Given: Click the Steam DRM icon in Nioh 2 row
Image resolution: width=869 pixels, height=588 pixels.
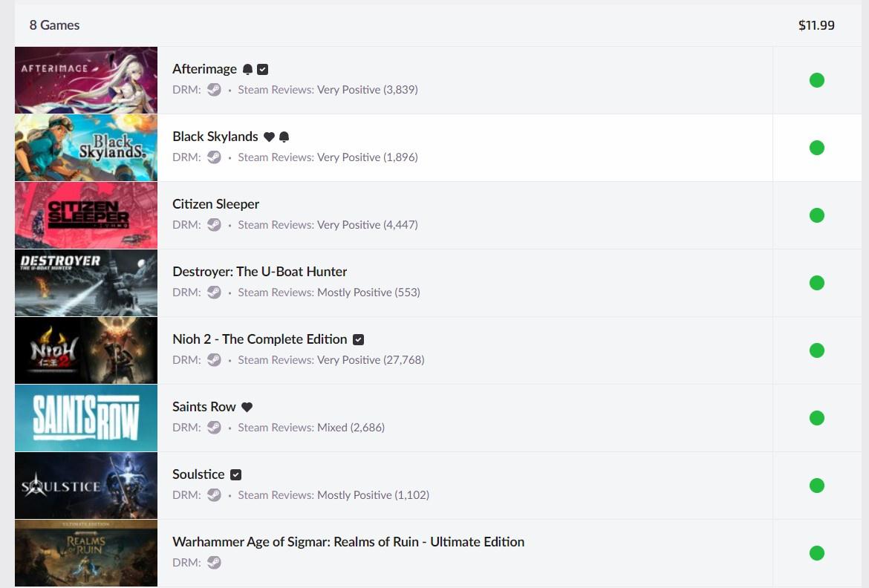Looking at the screenshot, I should tap(214, 360).
